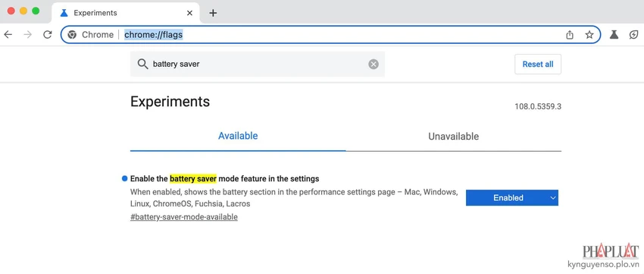
Task: Switch to the Unavailable tab
Action: point(453,137)
